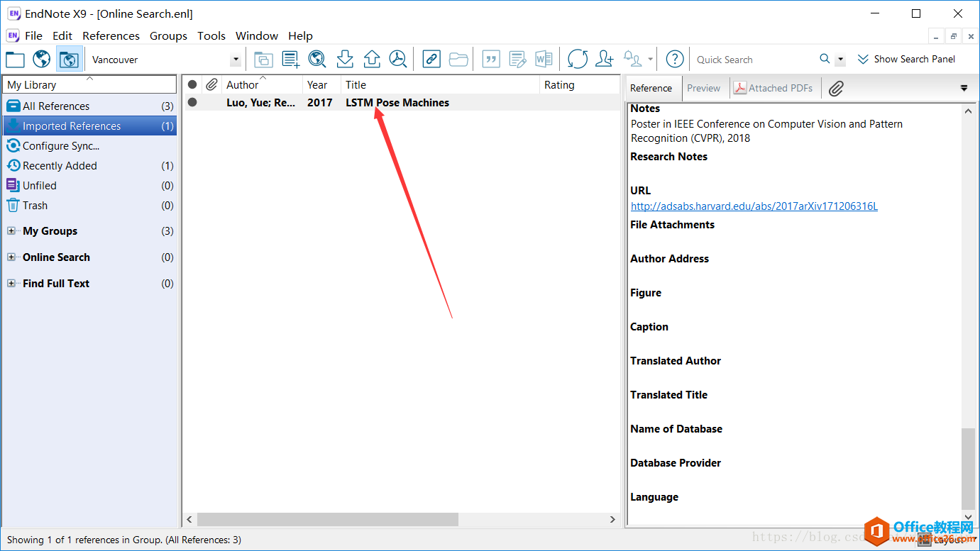The image size is (980, 551).
Task: Click the Import download-arrow icon
Action: (x=345, y=60)
